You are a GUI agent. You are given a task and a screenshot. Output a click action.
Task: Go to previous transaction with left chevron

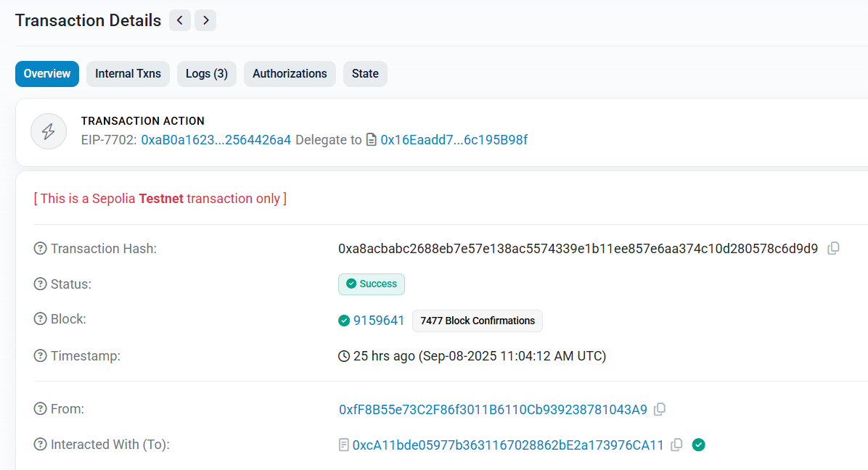[x=180, y=20]
